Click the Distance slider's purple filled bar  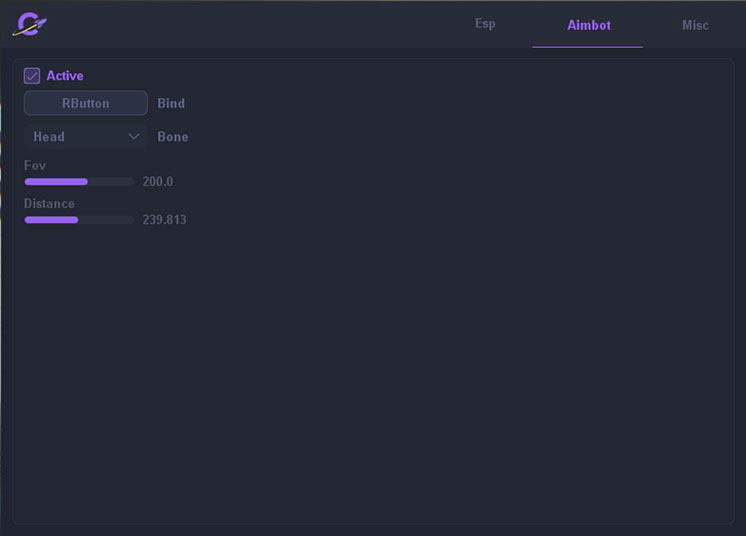coord(51,220)
